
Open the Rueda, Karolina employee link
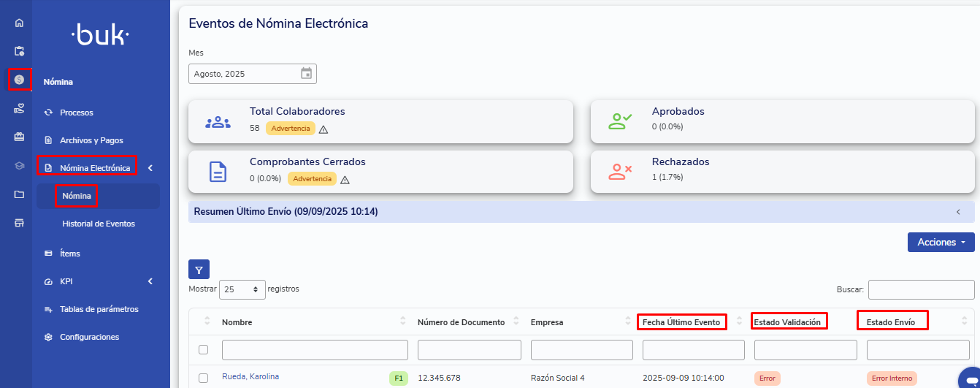coord(250,377)
